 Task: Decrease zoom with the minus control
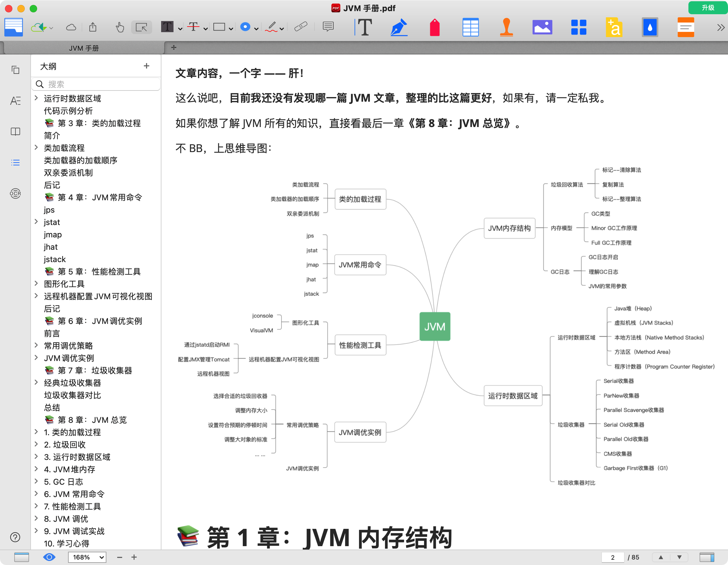tap(119, 557)
